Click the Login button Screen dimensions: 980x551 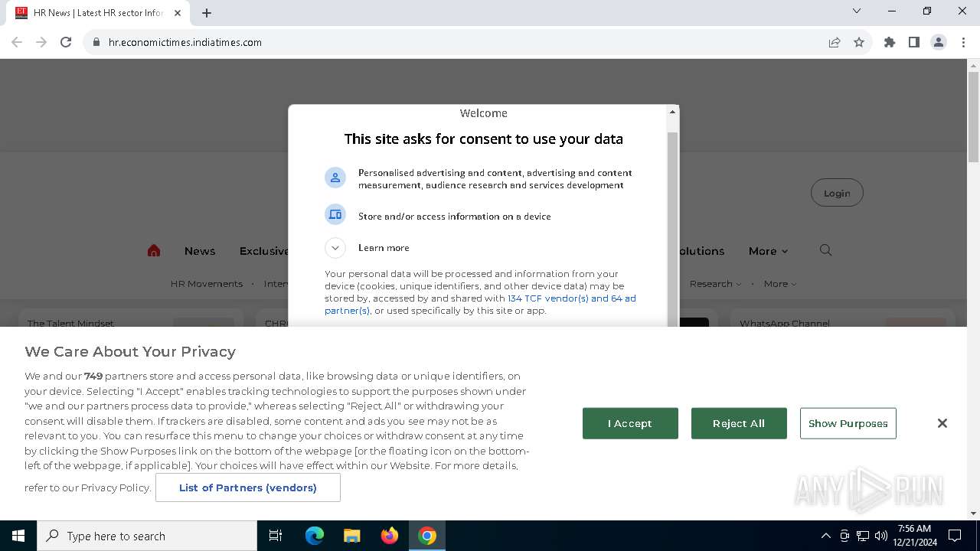tap(837, 193)
